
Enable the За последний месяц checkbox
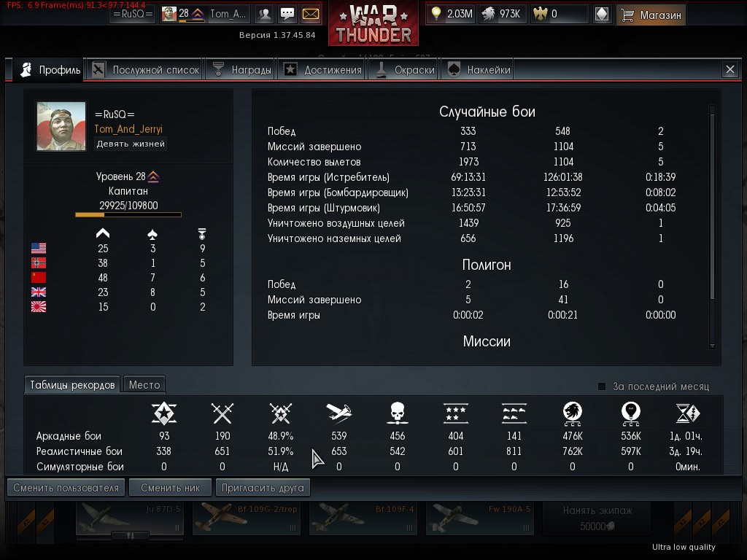tap(602, 386)
